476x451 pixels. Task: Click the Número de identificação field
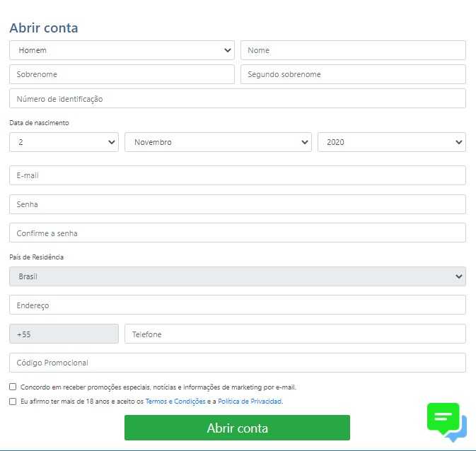(x=238, y=98)
